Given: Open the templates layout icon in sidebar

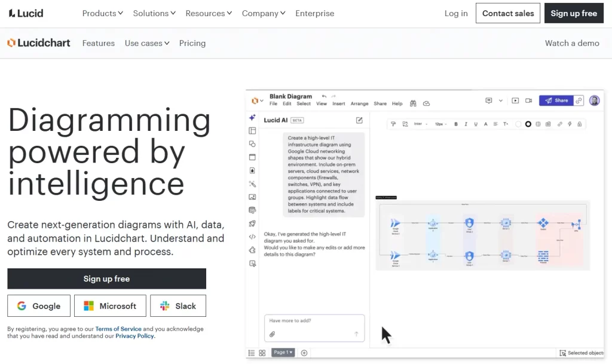Looking at the screenshot, I should click(252, 131).
